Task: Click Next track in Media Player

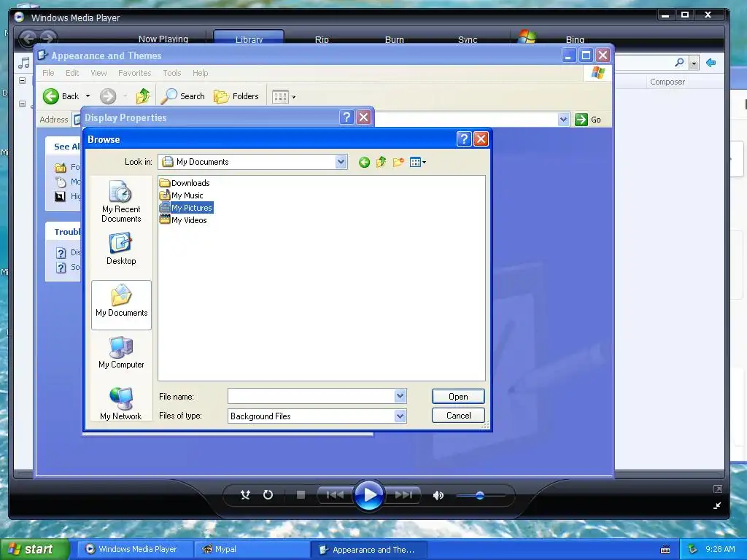Action: (403, 495)
